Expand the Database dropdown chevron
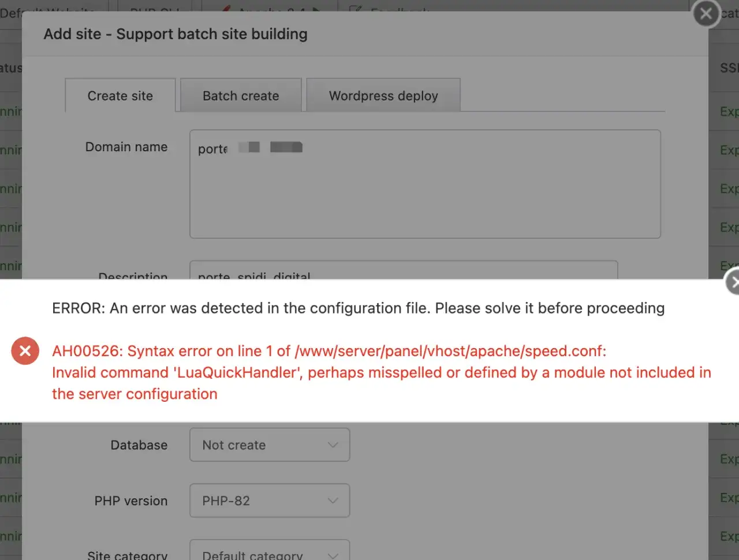Viewport: 739px width, 560px height. 333,445
